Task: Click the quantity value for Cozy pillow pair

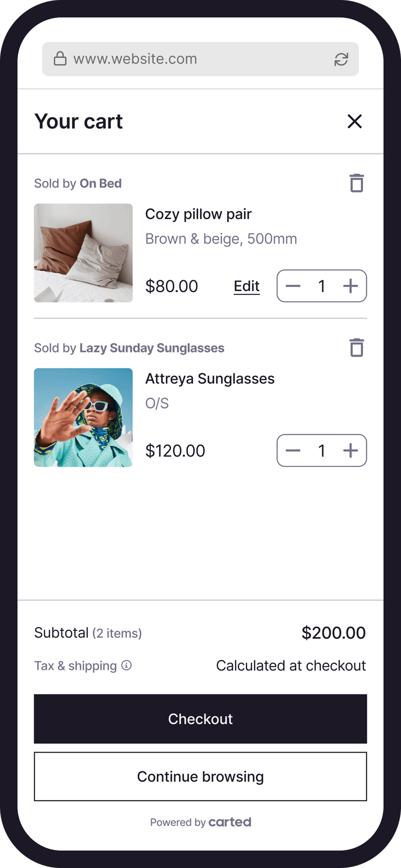Action: pyautogui.click(x=322, y=286)
